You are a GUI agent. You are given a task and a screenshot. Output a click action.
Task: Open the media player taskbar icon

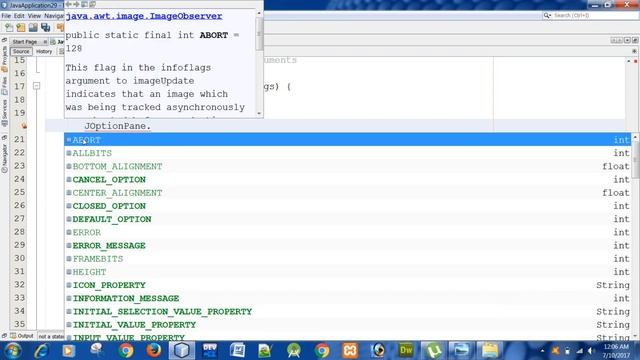(x=69, y=351)
